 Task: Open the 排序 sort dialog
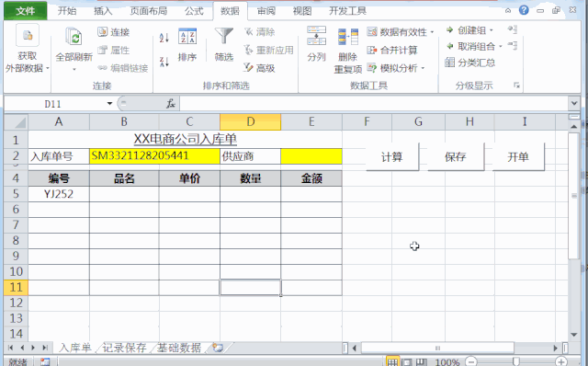point(187,44)
